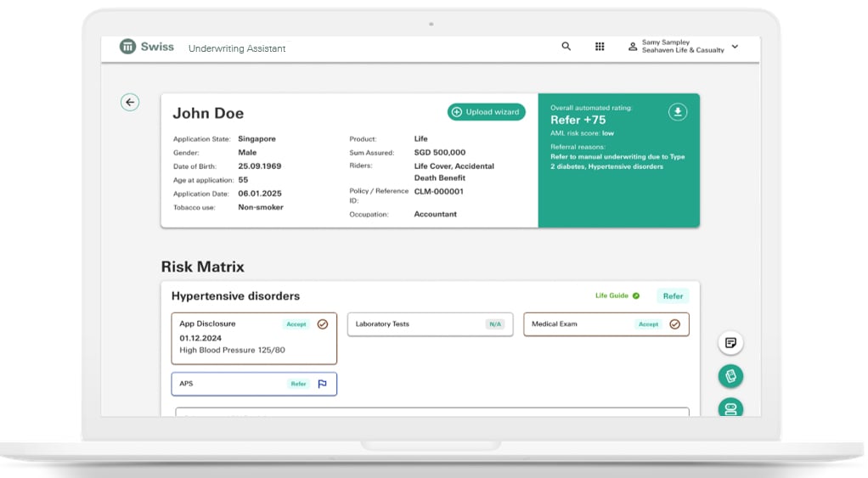Image resolution: width=868 pixels, height=478 pixels.
Task: Click the John Doe applicant name
Action: pos(208,114)
